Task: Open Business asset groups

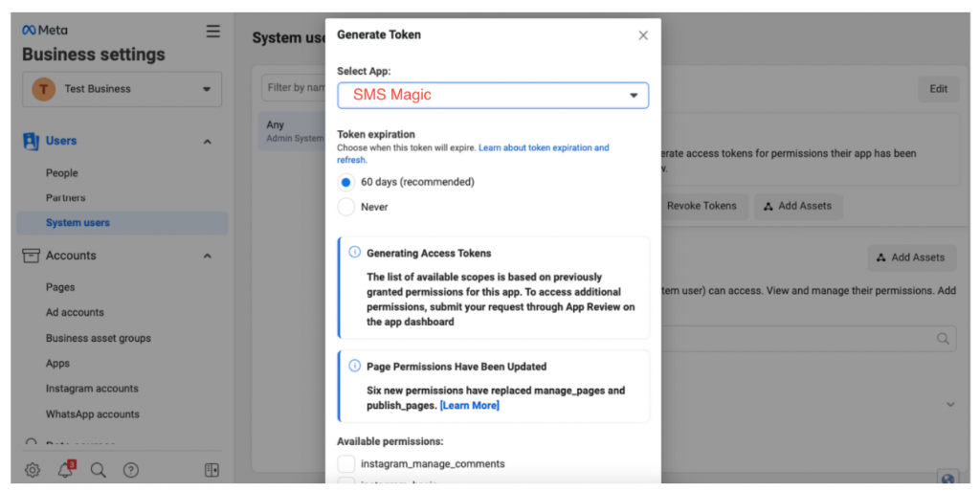Action: (99, 338)
